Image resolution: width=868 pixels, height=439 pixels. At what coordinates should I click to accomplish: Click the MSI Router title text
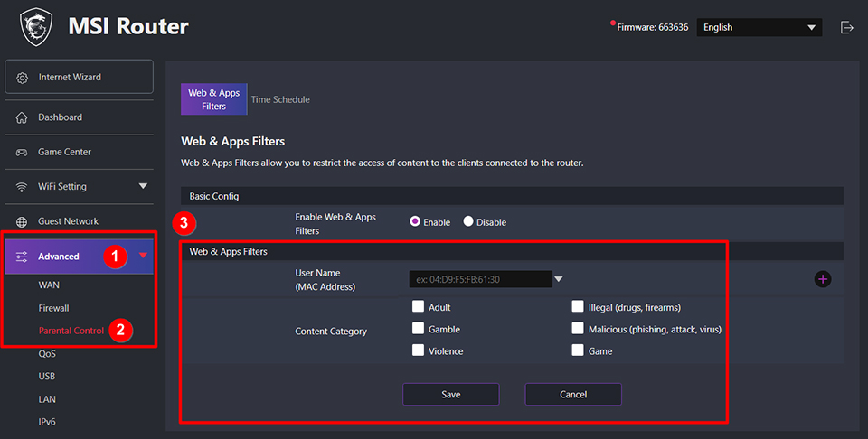tap(128, 26)
